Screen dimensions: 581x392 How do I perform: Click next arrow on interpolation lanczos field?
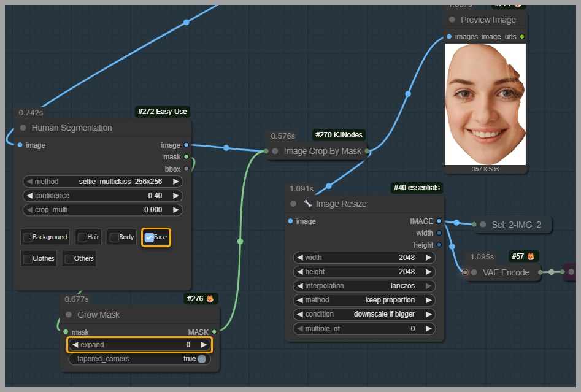coord(429,286)
